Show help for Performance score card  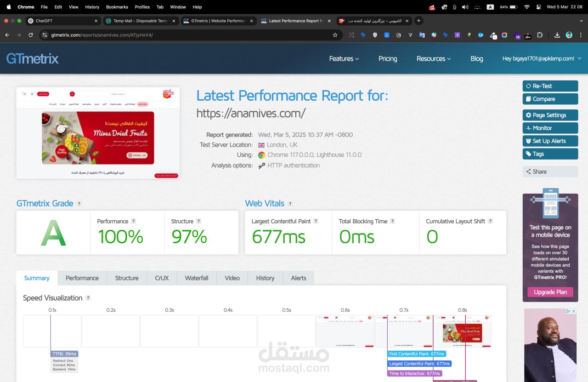pyautogui.click(x=134, y=221)
